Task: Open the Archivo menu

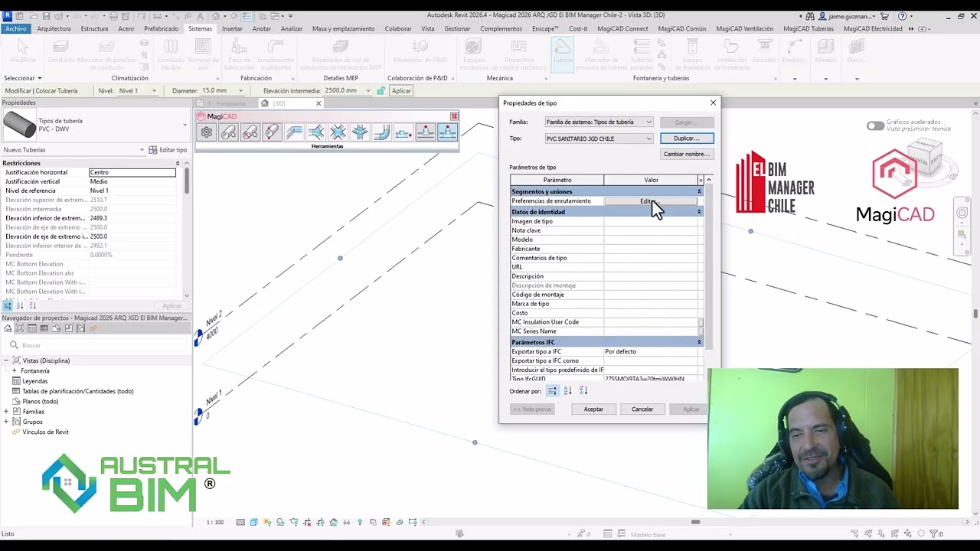Action: (x=15, y=28)
